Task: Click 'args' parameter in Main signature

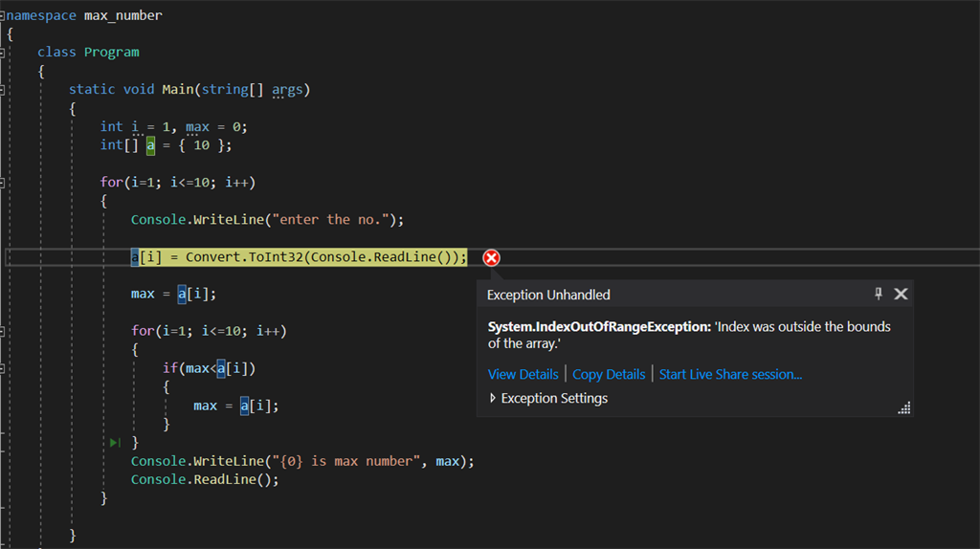Action: pos(287,89)
